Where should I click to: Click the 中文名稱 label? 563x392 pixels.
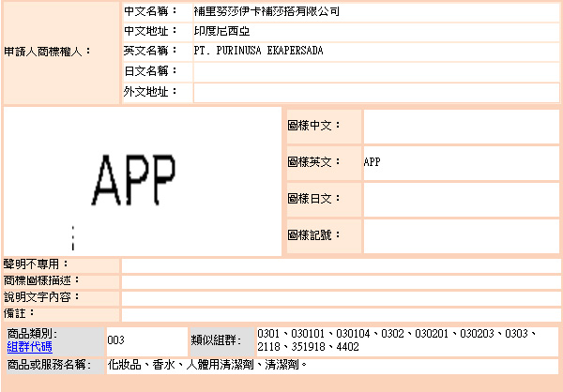(x=150, y=11)
